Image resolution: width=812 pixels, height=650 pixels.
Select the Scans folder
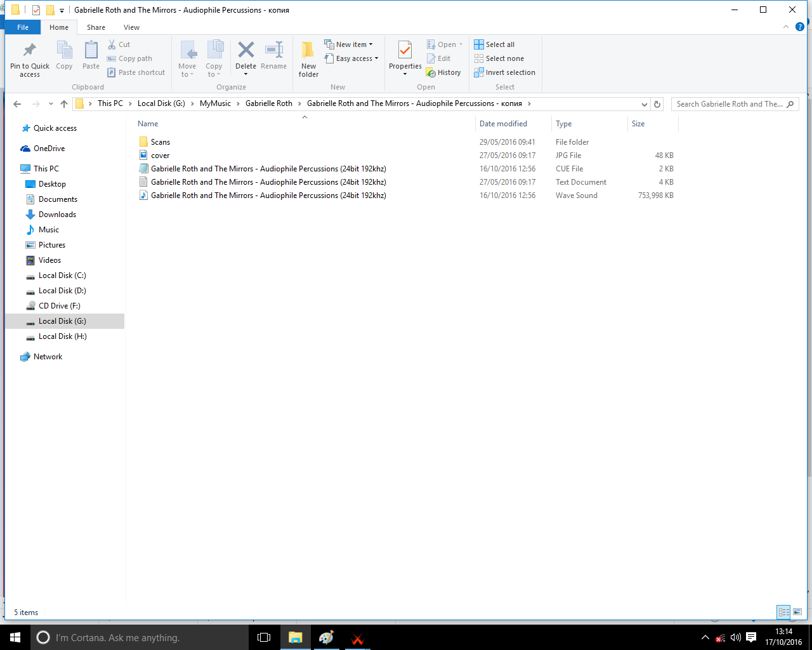tap(160, 142)
